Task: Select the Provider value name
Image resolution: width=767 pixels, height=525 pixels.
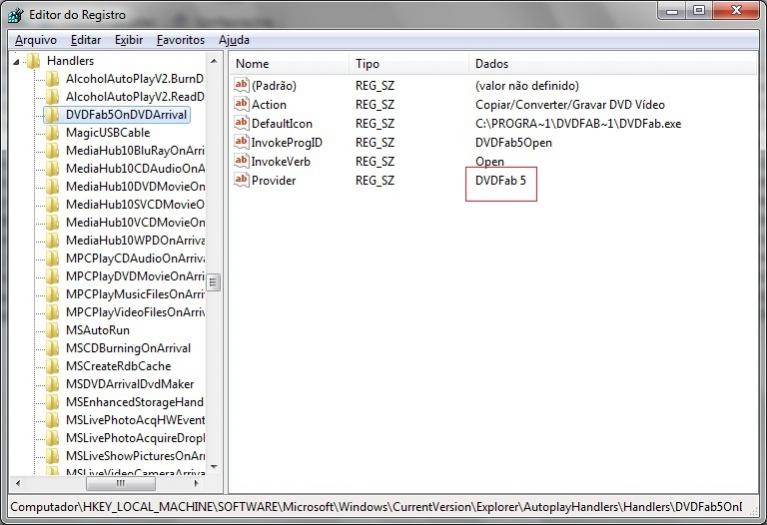Action: point(274,181)
